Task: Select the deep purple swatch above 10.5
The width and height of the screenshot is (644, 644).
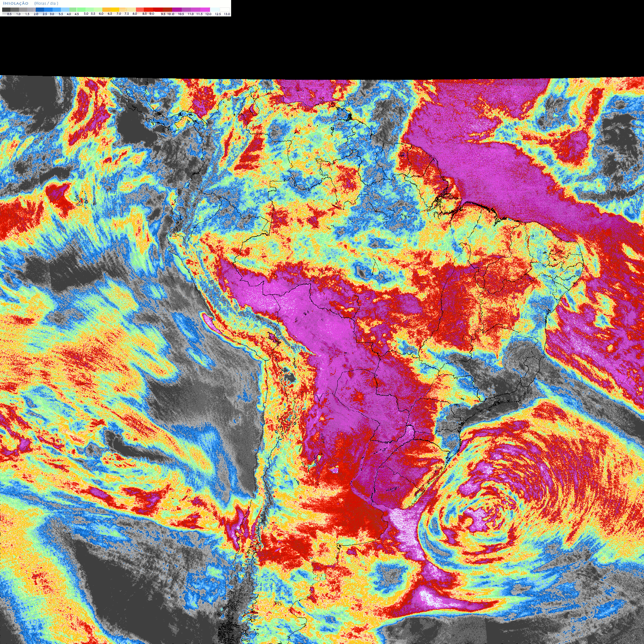Action: pos(177,10)
